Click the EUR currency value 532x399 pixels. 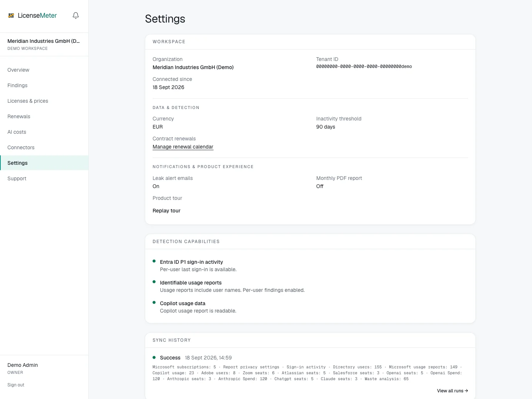[158, 127]
